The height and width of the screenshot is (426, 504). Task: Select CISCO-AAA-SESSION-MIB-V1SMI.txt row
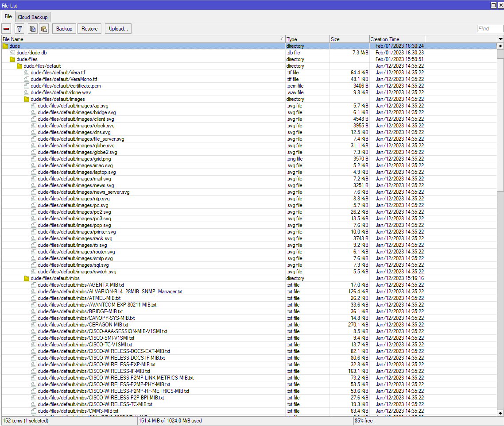click(x=249, y=331)
